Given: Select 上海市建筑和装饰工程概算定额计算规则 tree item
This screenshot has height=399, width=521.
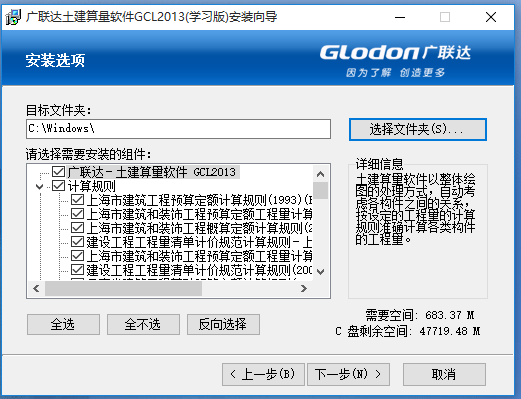Looking at the screenshot, I should click(199, 228).
